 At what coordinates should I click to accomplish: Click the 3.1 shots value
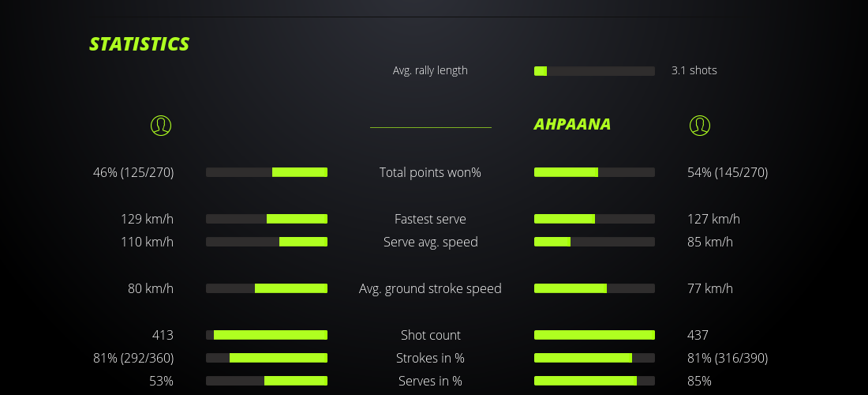pyautogui.click(x=694, y=70)
